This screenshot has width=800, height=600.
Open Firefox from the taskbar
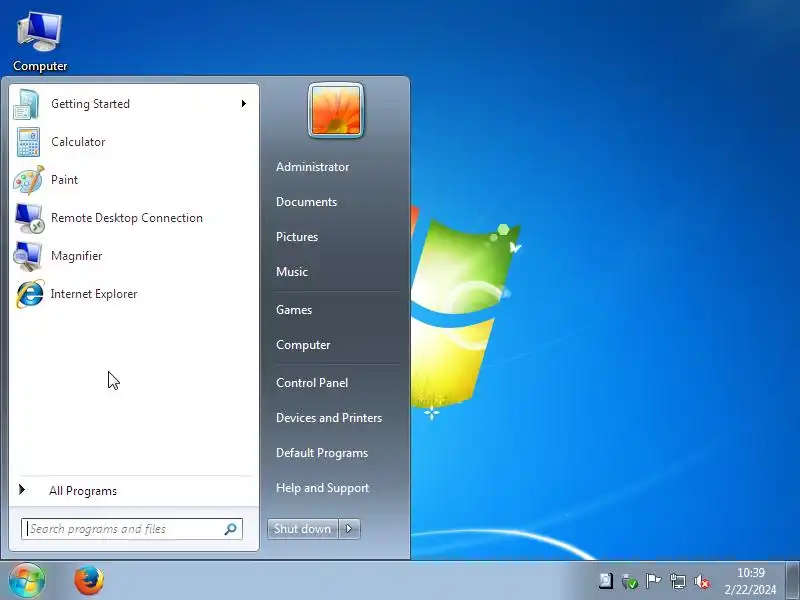click(89, 581)
